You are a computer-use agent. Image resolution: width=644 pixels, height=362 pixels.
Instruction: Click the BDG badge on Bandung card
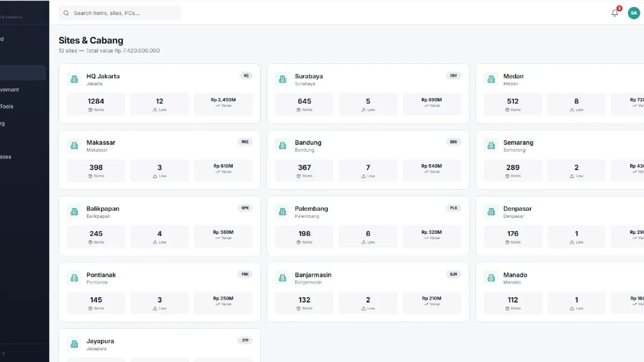(453, 142)
